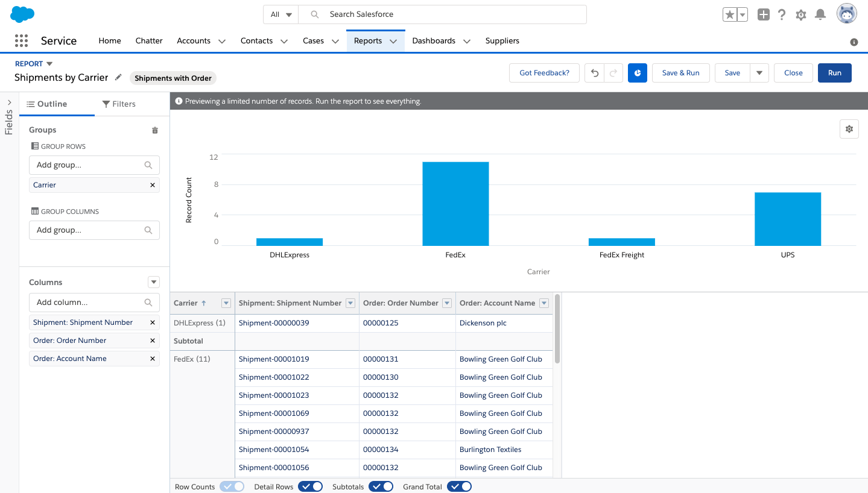The image size is (868, 493).
Task: Go to the Chatter tab
Action: click(x=149, y=40)
